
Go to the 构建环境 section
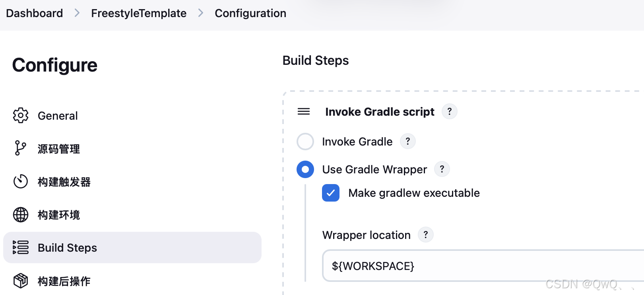(132, 215)
